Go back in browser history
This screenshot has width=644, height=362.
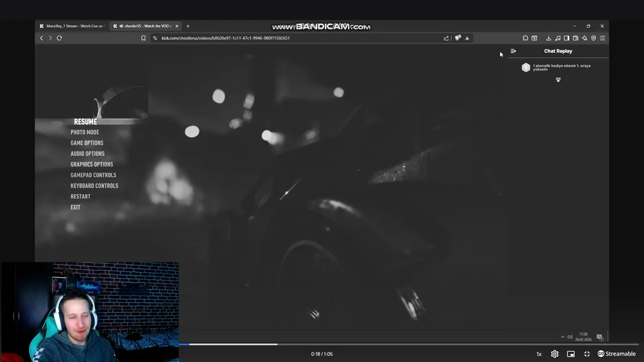(41, 38)
